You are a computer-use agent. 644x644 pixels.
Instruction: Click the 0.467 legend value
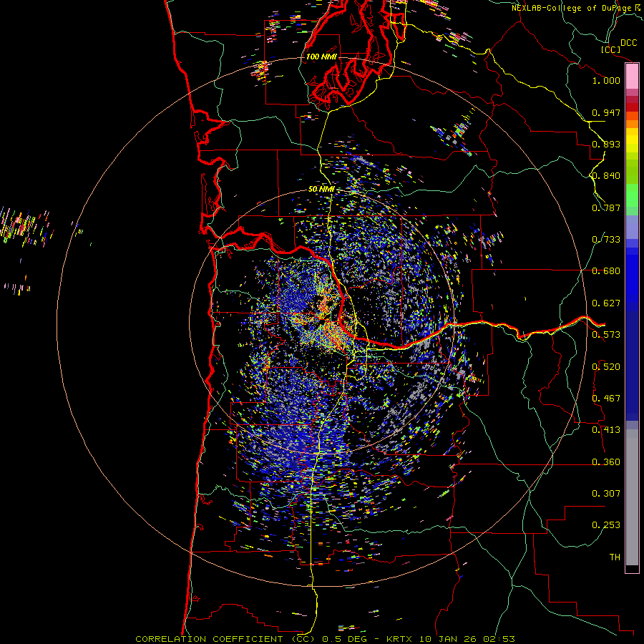tap(606, 399)
